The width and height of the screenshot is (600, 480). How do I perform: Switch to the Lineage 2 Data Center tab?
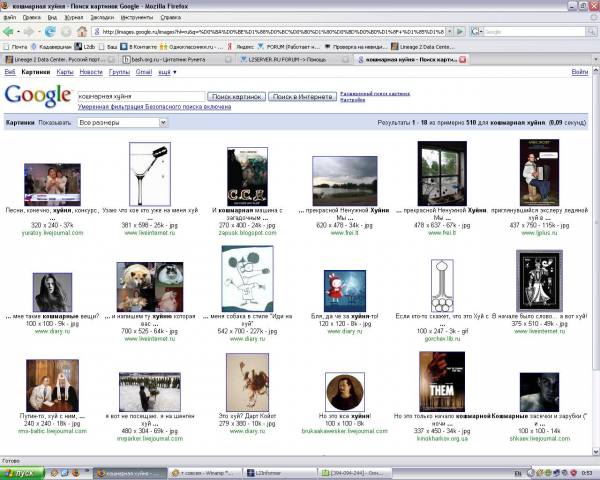point(60,59)
